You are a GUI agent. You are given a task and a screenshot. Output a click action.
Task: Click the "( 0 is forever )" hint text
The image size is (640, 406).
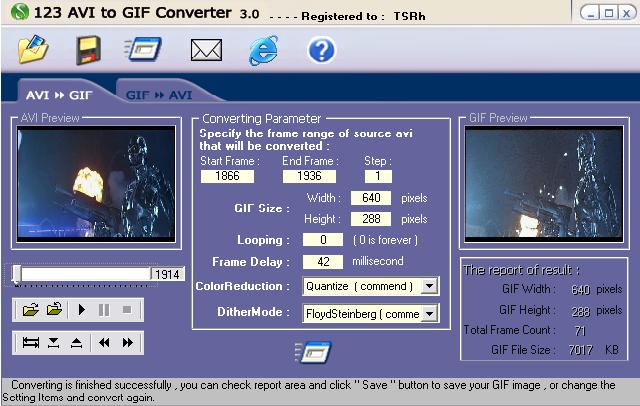click(x=385, y=240)
